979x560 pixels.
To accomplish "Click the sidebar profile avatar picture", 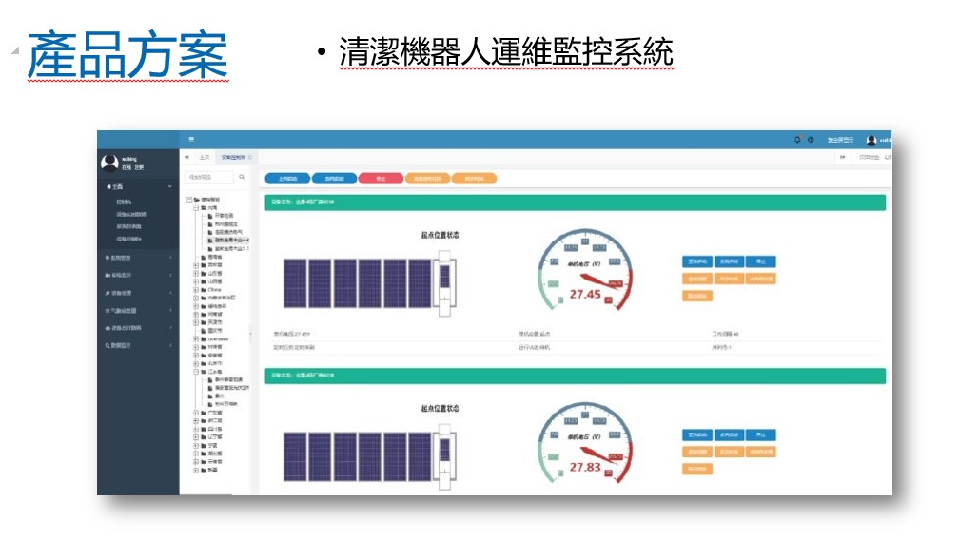I will point(109,163).
